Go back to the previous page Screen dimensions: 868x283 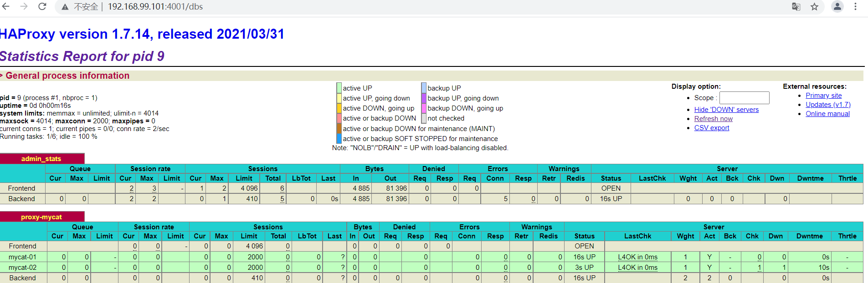click(6, 7)
